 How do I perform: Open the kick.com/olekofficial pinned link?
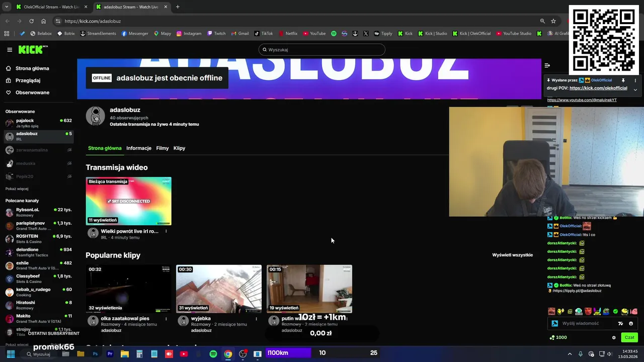598,88
